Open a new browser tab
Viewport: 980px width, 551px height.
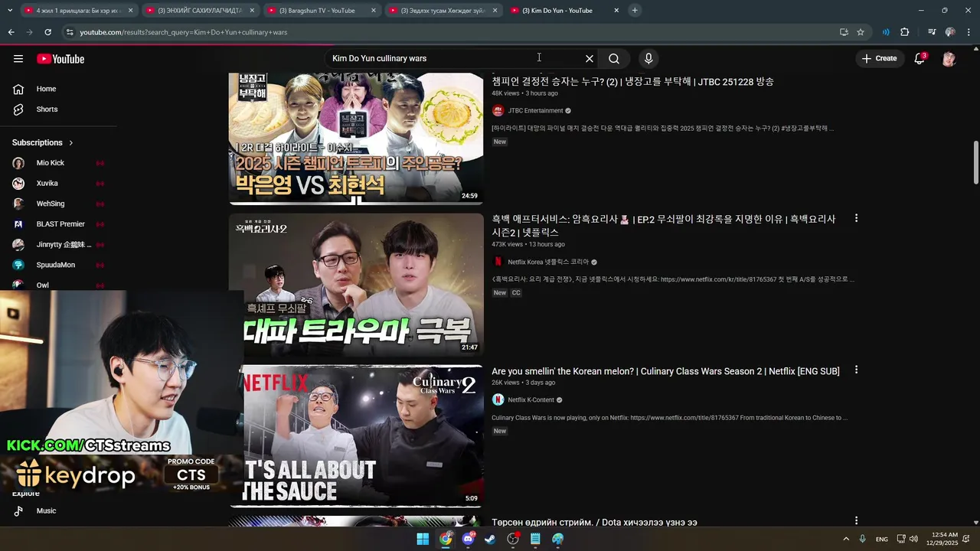pyautogui.click(x=635, y=11)
